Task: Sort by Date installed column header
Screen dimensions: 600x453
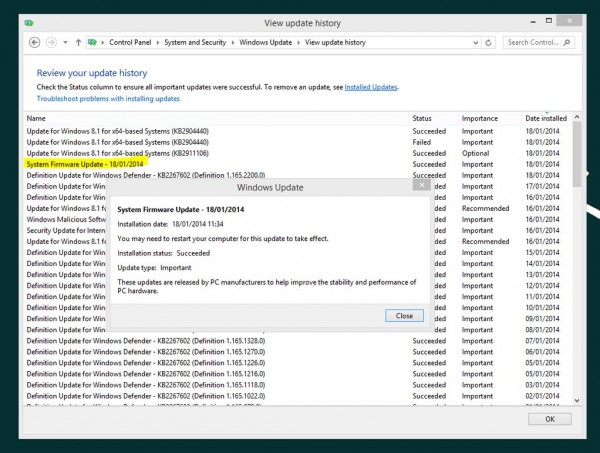Action: (546, 119)
